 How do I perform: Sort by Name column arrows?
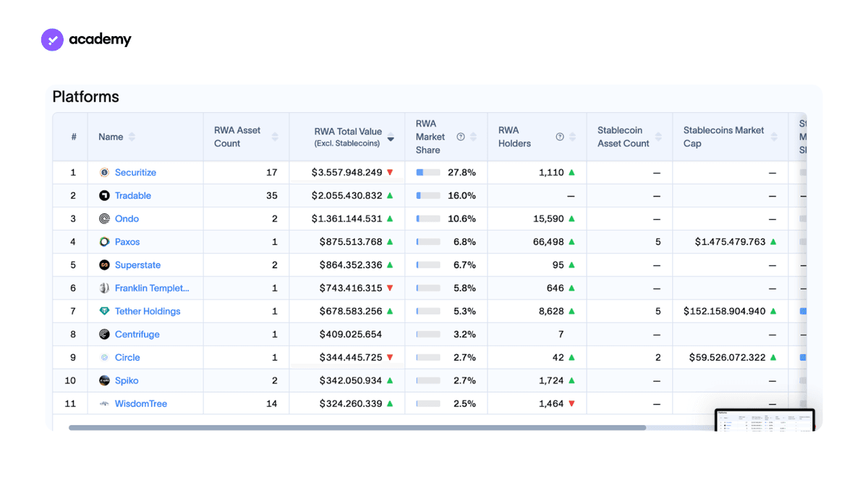point(132,137)
